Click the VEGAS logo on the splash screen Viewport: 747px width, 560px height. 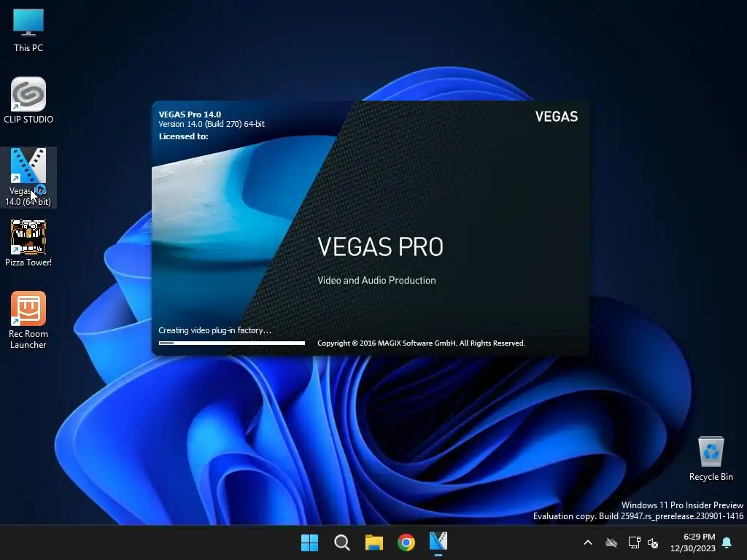(556, 117)
